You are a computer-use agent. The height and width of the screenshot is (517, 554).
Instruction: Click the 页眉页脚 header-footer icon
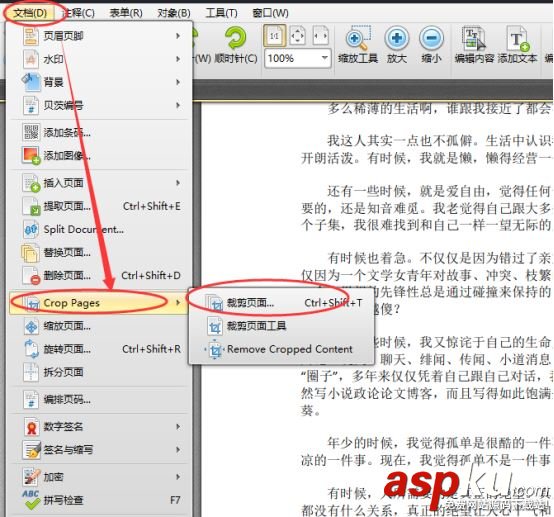[x=31, y=36]
